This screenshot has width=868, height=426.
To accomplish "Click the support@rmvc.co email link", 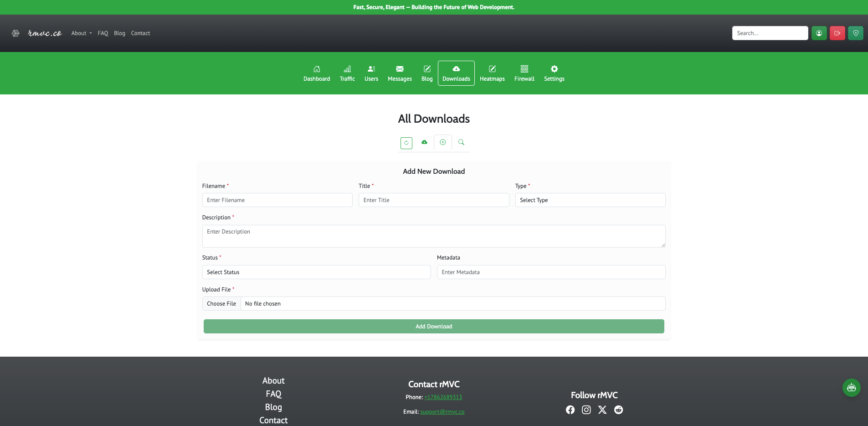I will click(442, 412).
